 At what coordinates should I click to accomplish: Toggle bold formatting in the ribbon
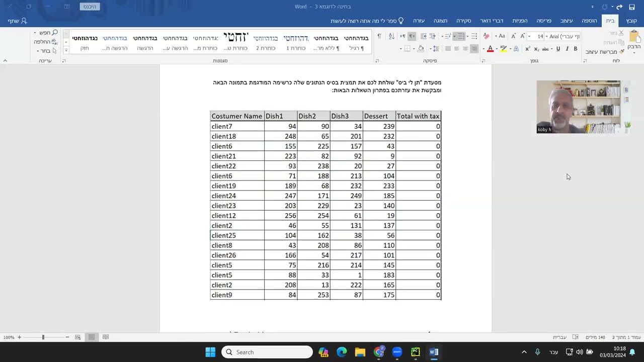pos(576,49)
